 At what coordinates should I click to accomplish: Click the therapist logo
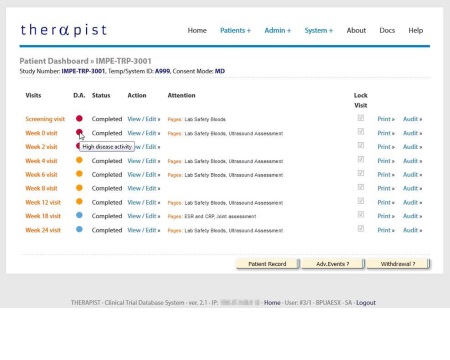click(63, 30)
